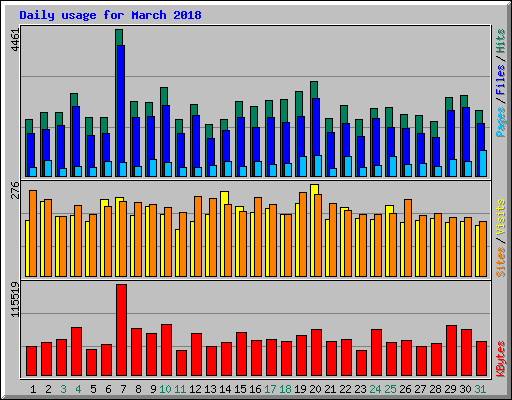The width and height of the screenshot is (512, 400).
Task: Click day label 17 on x-axis
Action: (270, 389)
